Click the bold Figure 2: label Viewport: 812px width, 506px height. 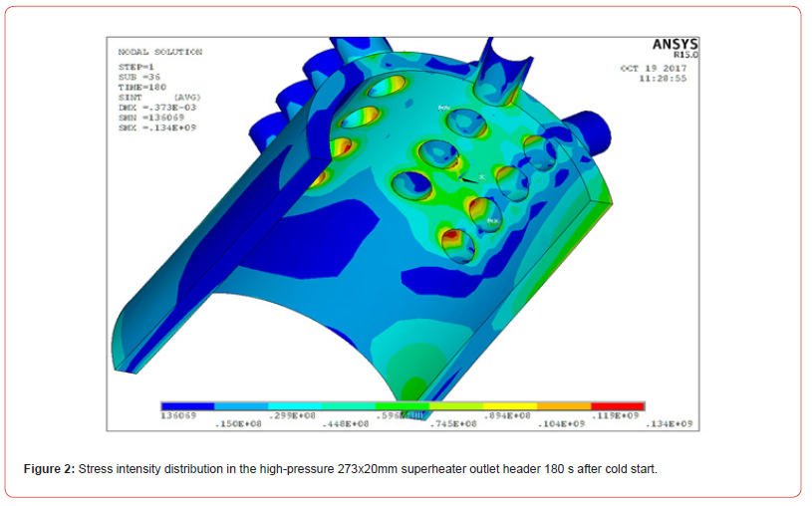point(50,468)
